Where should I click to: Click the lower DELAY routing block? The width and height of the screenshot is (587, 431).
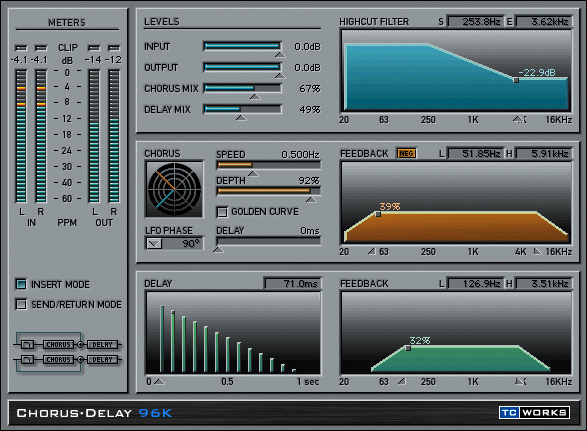pyautogui.click(x=102, y=359)
